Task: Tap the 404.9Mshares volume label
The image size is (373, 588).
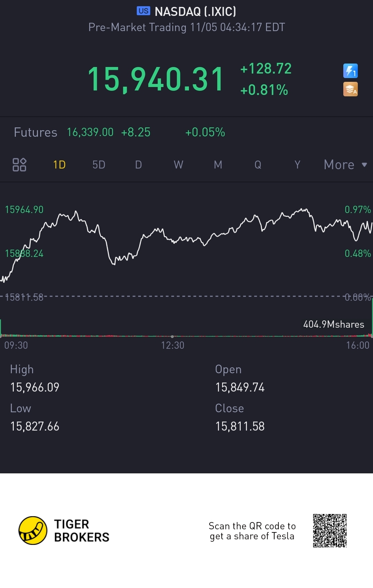Action: 334,324
